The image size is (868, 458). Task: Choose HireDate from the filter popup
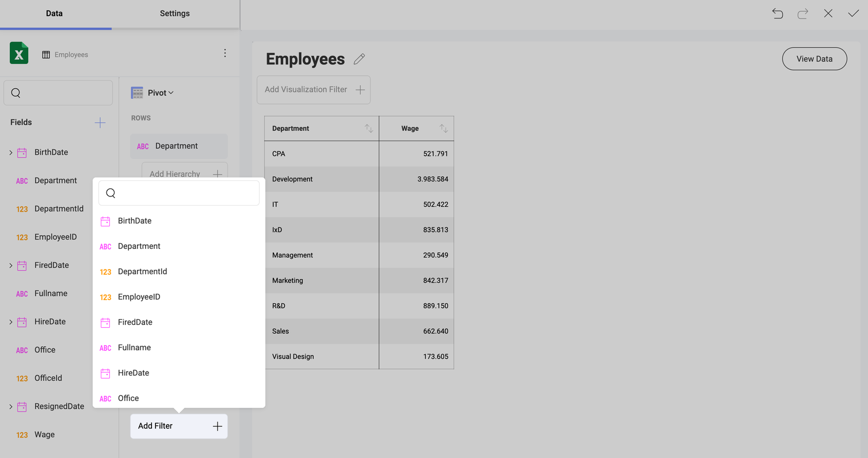(x=179, y=373)
